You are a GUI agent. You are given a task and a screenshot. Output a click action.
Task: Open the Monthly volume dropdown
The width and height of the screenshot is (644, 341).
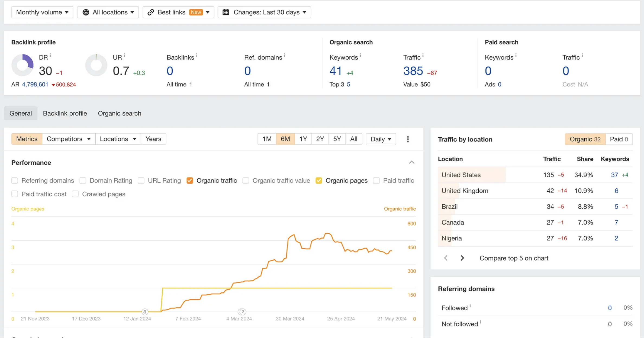(x=42, y=12)
